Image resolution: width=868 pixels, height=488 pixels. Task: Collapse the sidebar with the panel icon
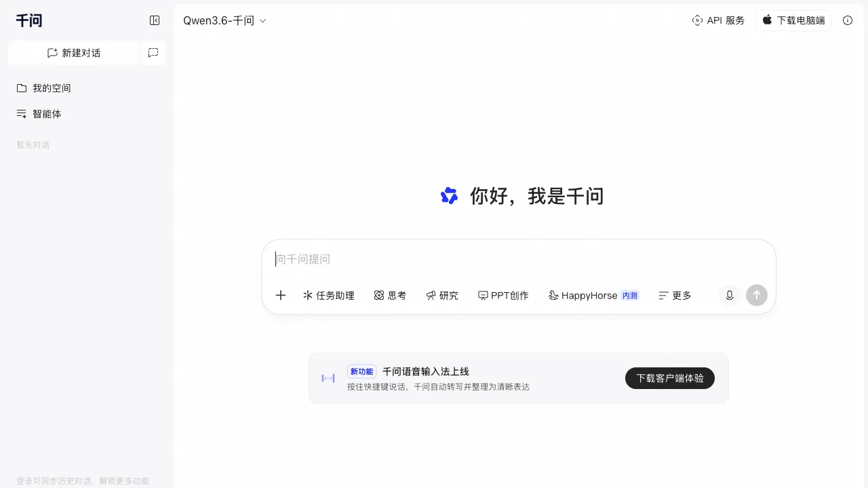pos(155,20)
